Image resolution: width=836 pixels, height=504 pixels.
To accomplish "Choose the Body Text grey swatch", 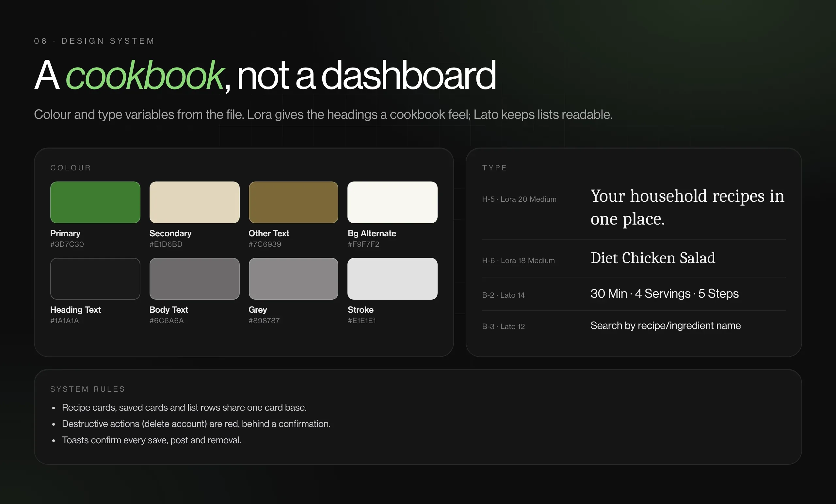I will coord(194,278).
